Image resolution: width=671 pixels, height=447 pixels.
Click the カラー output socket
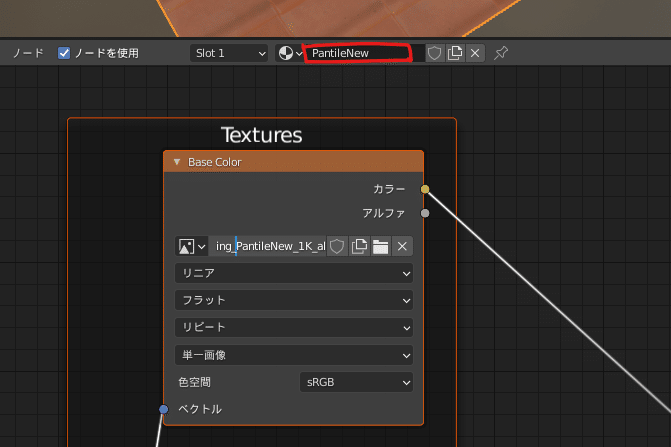[x=425, y=189]
